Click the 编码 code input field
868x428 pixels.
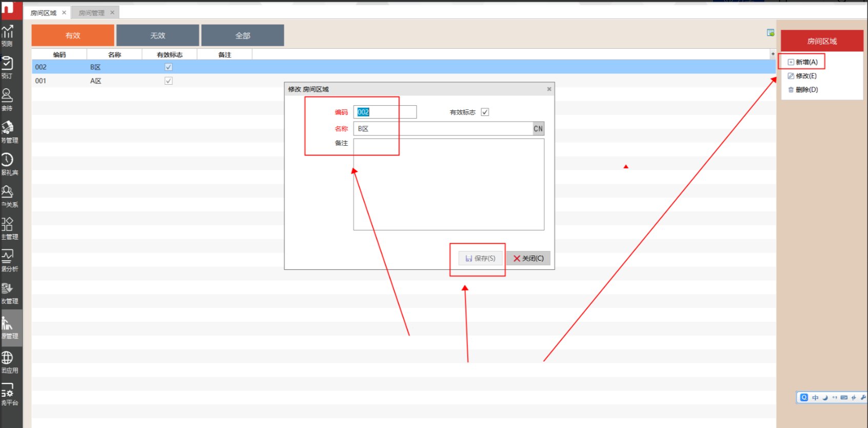[385, 112]
